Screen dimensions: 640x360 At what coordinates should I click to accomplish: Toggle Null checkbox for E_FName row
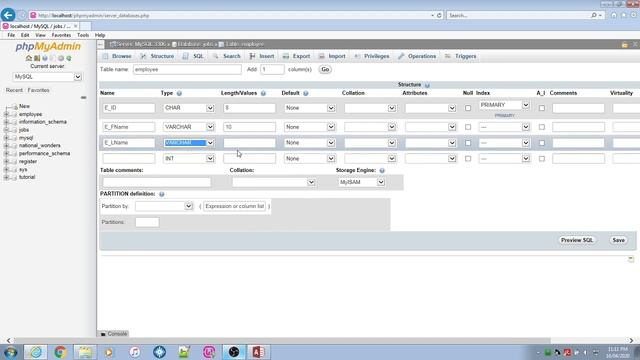click(468, 127)
